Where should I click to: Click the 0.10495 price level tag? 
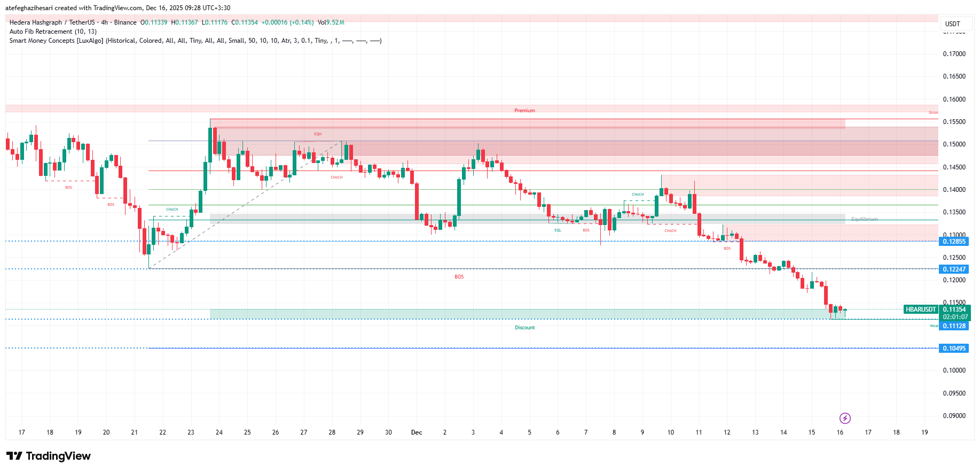(x=954, y=349)
